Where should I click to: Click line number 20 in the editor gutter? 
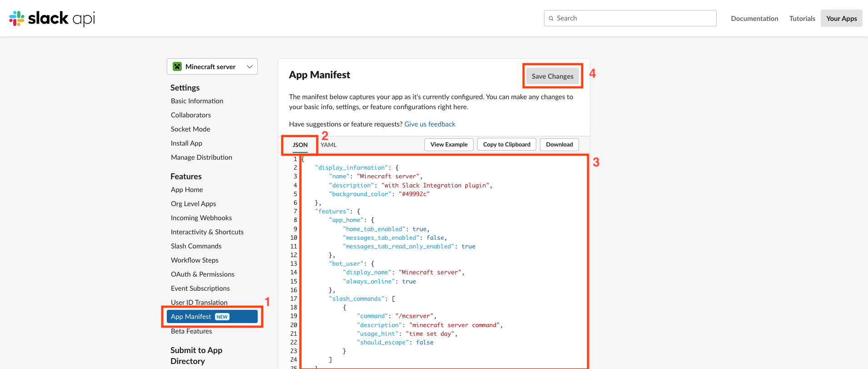pyautogui.click(x=294, y=325)
